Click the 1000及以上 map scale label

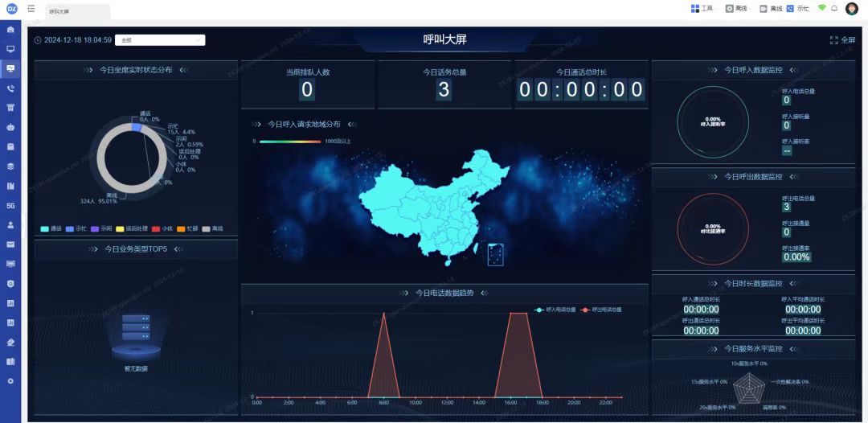point(338,142)
